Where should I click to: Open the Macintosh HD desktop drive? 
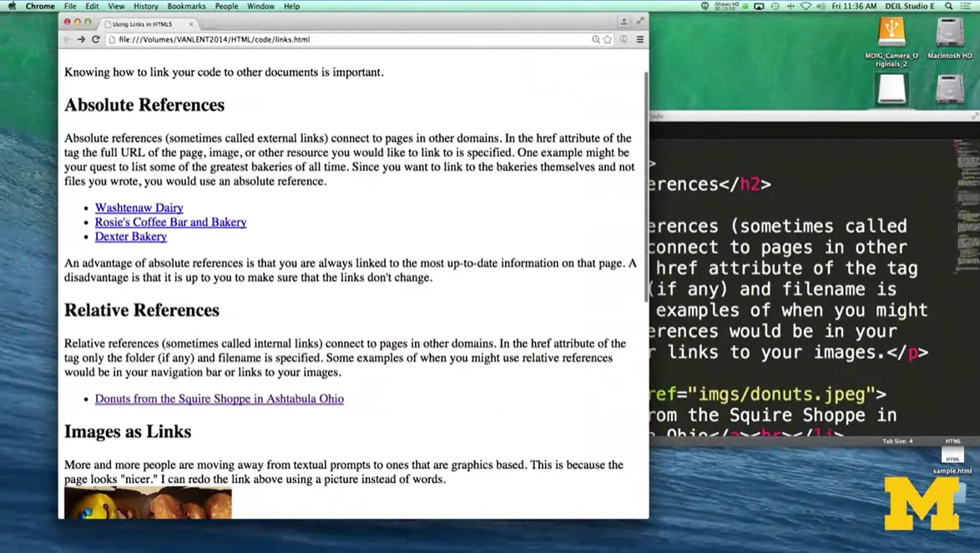coord(950,34)
